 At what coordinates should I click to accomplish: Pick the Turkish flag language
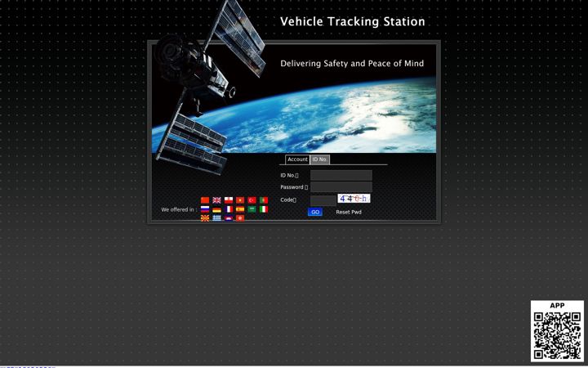point(252,200)
